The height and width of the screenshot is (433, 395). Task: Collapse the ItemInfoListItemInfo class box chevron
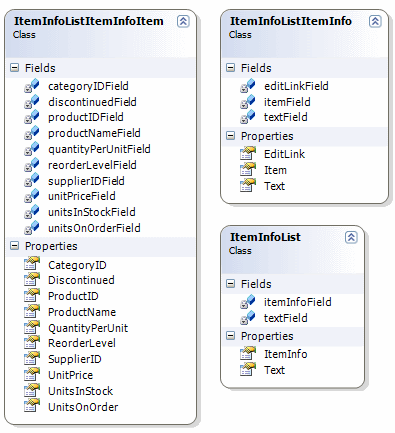pyautogui.click(x=375, y=21)
